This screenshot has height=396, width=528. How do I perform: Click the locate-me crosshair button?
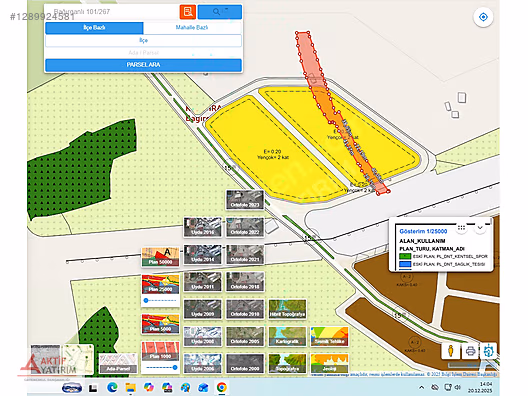coord(483,17)
